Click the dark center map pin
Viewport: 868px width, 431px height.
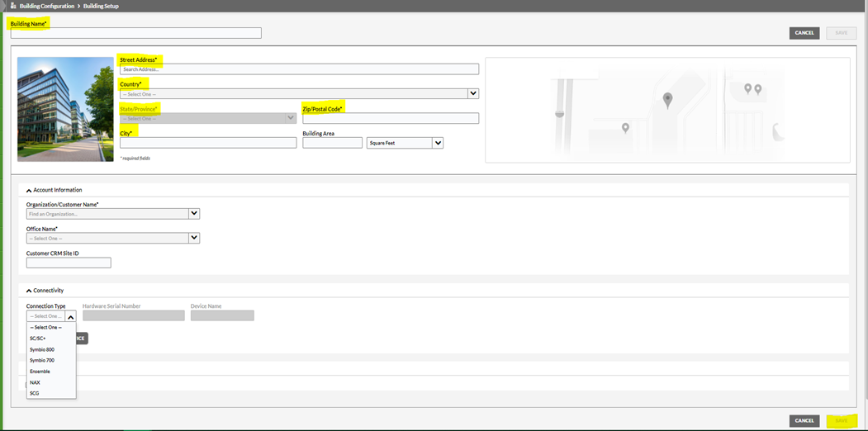tap(667, 101)
